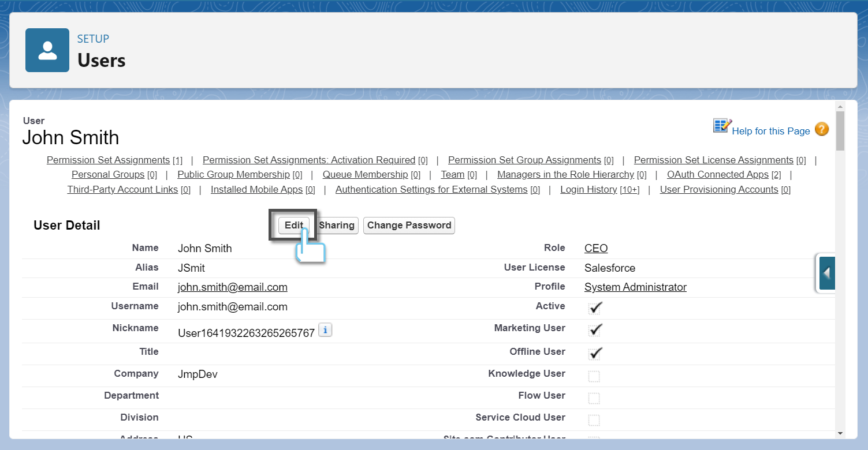Viewport: 868px width, 450px height.
Task: Click the john.smith@email.com email link
Action: [x=232, y=287]
